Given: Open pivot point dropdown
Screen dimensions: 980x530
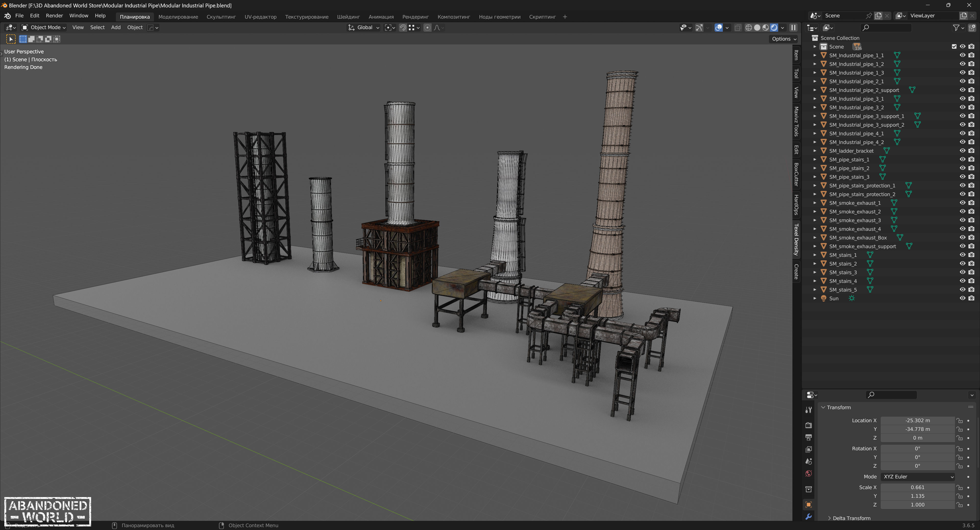Looking at the screenshot, I should [x=390, y=27].
